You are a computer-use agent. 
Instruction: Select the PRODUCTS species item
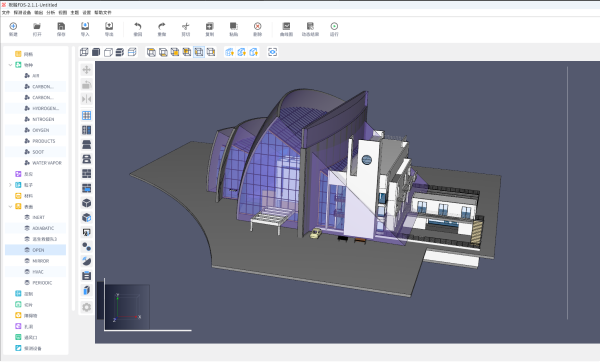[35, 141]
